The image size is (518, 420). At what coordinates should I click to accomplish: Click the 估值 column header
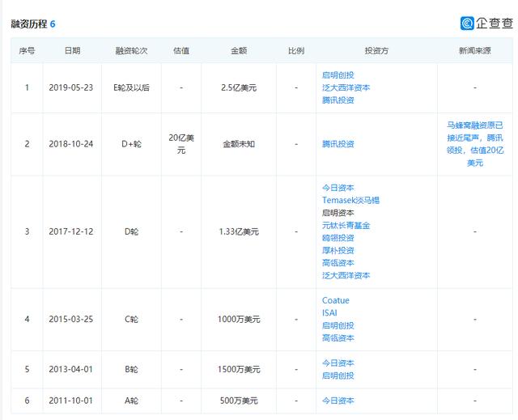tap(181, 51)
